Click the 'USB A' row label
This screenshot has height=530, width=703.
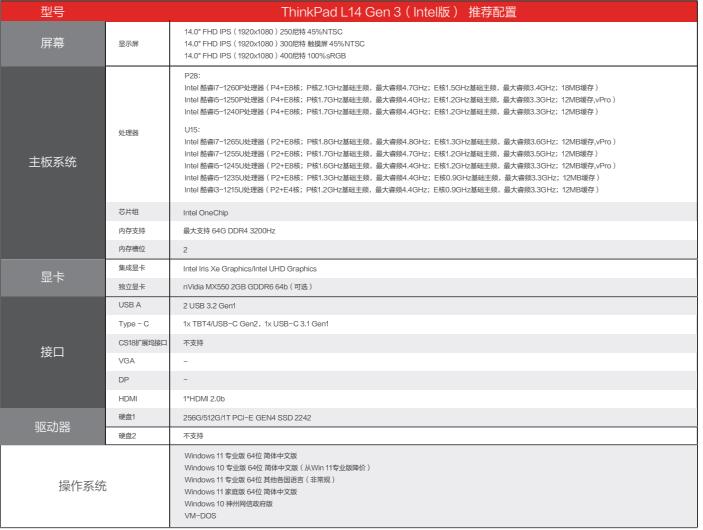[130, 305]
